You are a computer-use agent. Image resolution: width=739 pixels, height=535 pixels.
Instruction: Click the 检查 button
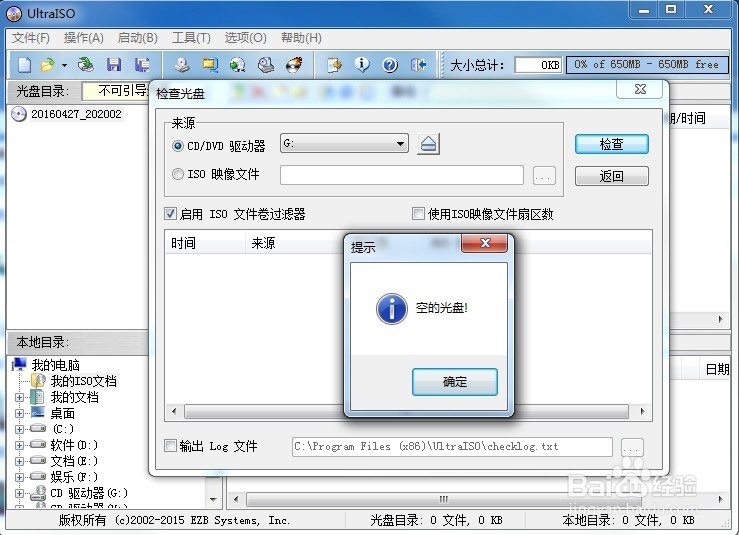(611, 144)
